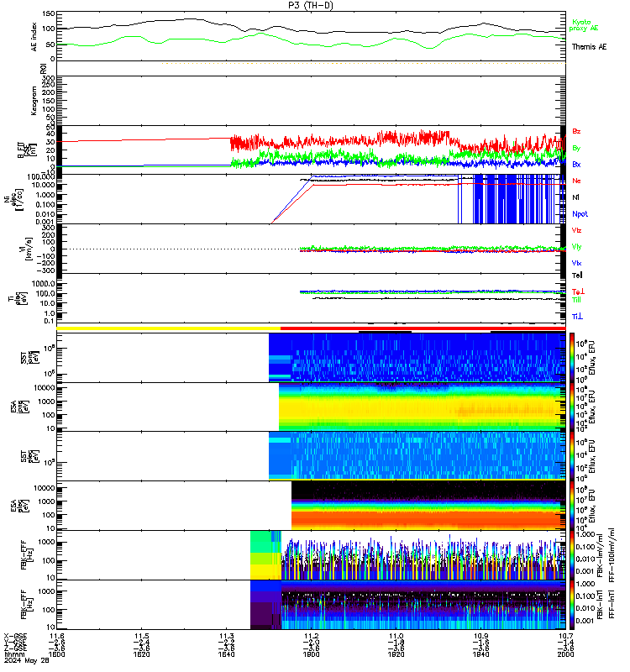This screenshot has height=672, width=630.
Task: Click the hhmm row label
Action: (x=14, y=654)
